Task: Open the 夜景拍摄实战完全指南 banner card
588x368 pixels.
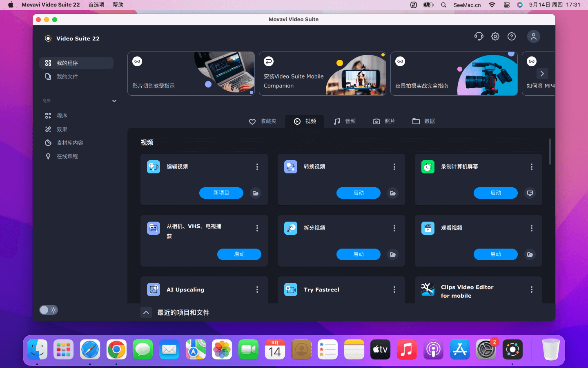Action: click(x=454, y=74)
